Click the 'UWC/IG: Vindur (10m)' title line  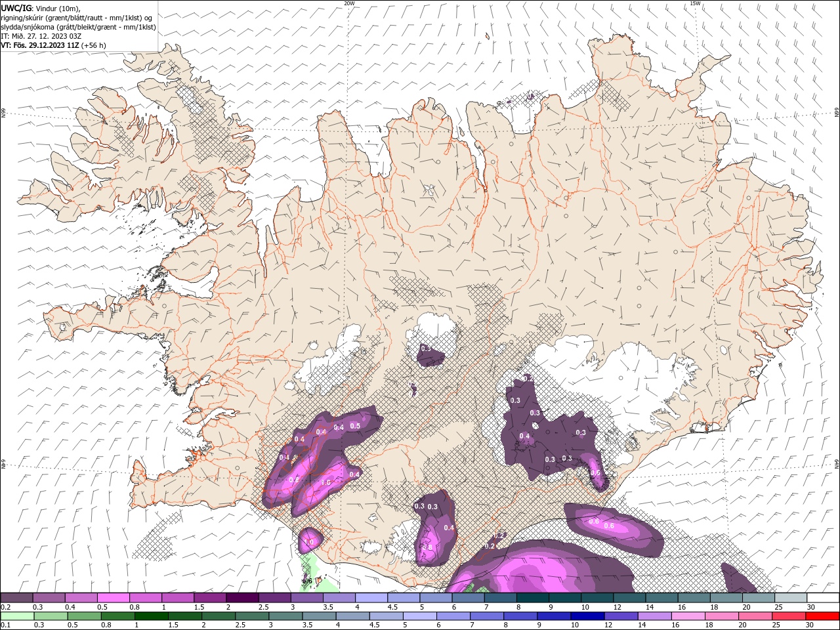click(x=40, y=7)
